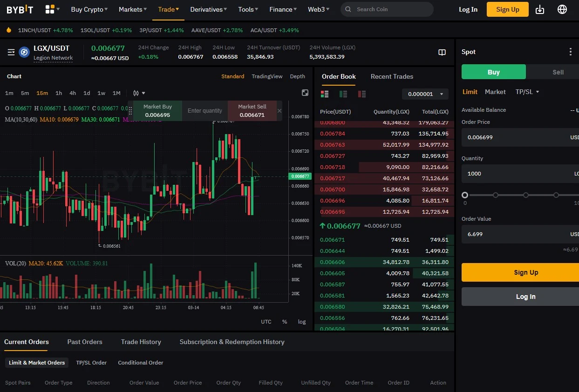Click the LGX coin logo
Image resolution: width=579 pixels, height=392 pixels.
pyautogui.click(x=24, y=52)
